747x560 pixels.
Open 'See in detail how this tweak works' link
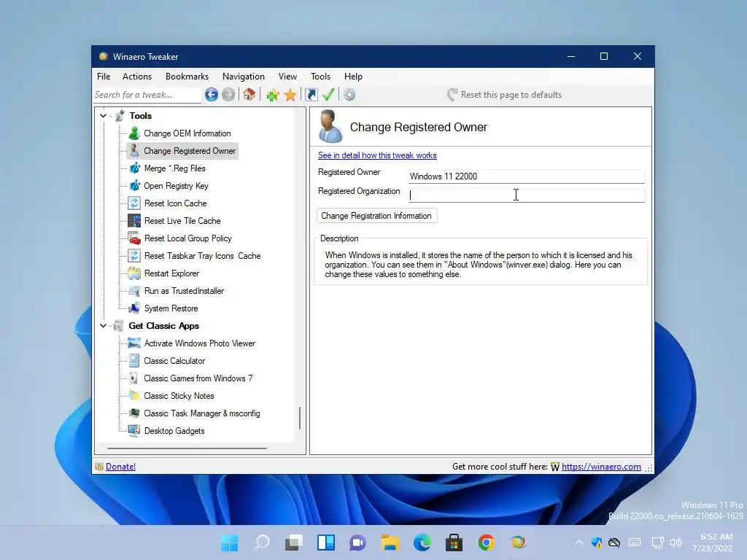(x=377, y=155)
